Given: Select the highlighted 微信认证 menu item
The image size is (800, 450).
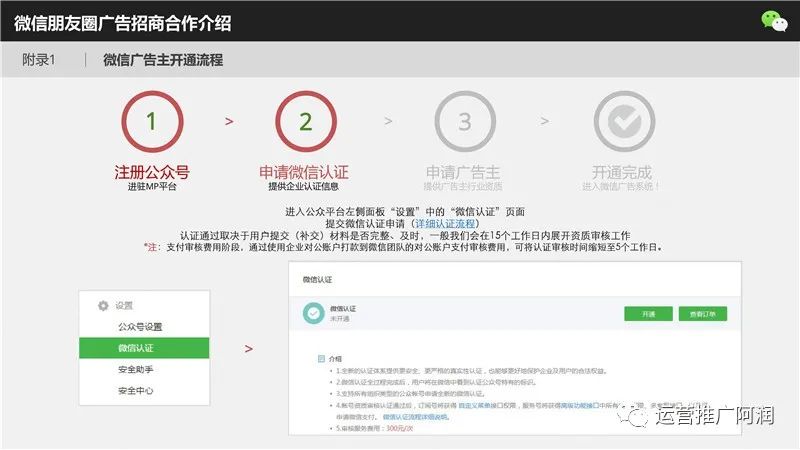Looking at the screenshot, I should click(144, 348).
